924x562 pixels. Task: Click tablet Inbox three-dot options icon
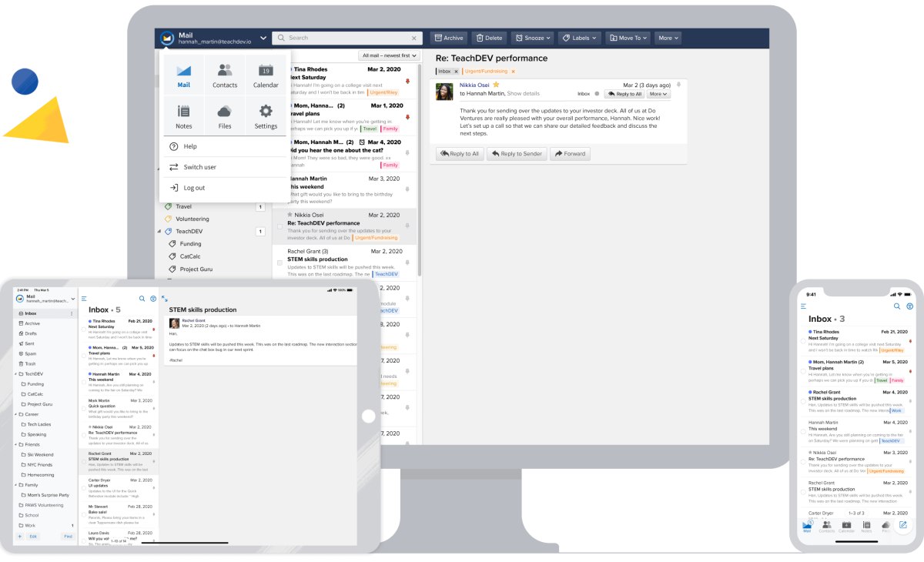72,313
